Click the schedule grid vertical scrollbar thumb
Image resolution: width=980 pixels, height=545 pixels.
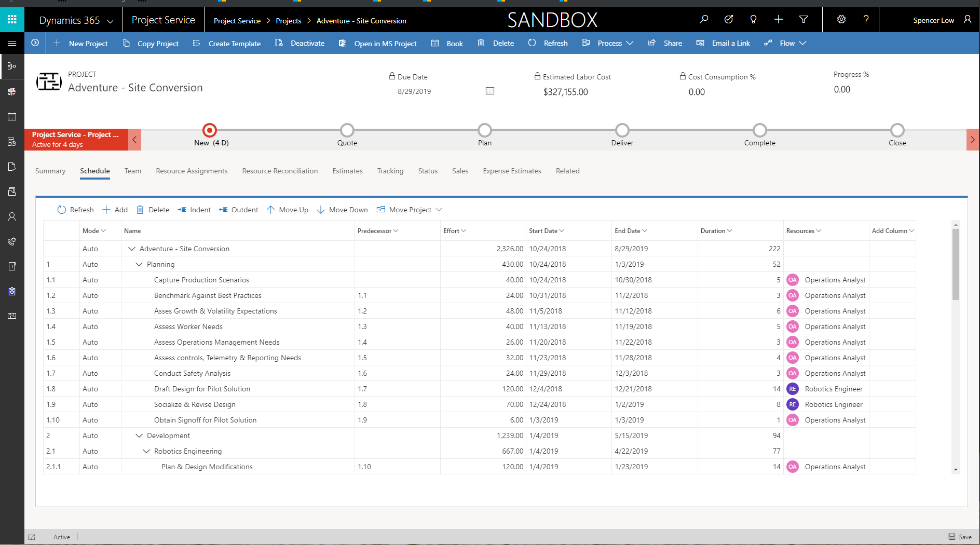pyautogui.click(x=956, y=265)
